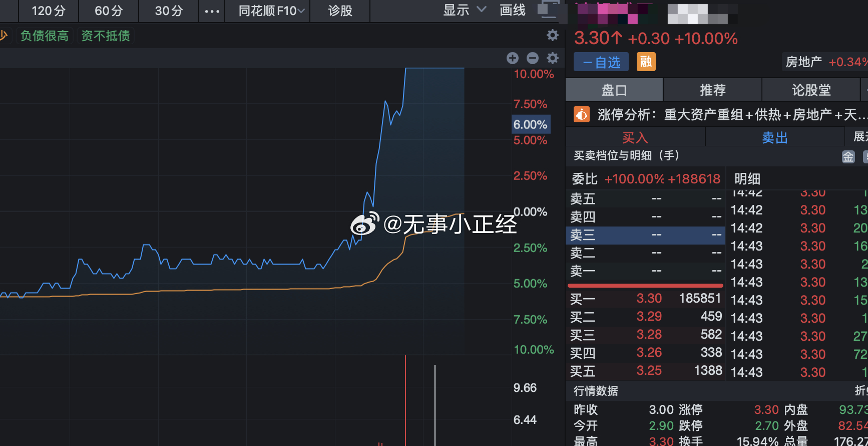This screenshot has height=446, width=868.
Task: Select the 卖三 order row
Action: tap(645, 235)
